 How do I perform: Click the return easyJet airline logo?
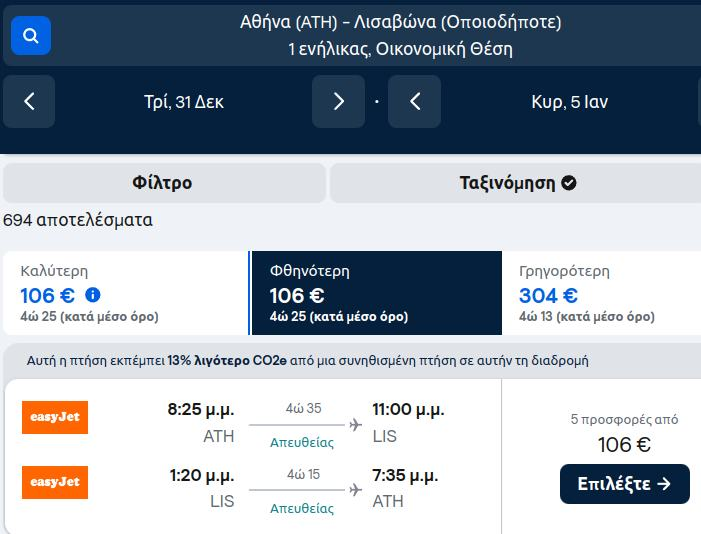tap(55, 482)
